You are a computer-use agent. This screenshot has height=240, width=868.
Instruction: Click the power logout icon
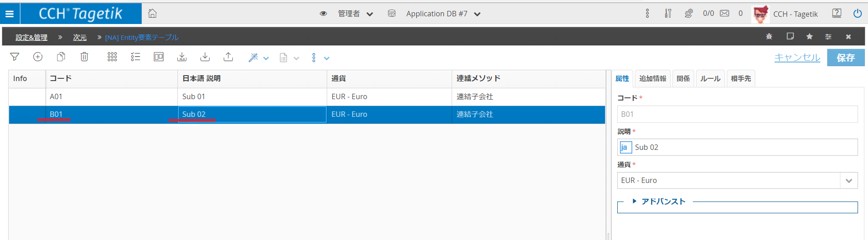click(x=857, y=14)
